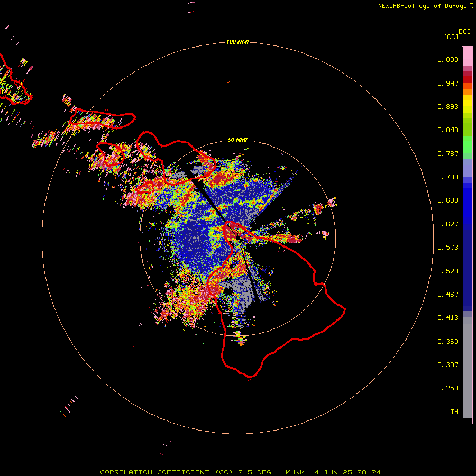Click the 50 NMI range ring label
Image resolution: width=476 pixels, height=476 pixels.
click(237, 140)
